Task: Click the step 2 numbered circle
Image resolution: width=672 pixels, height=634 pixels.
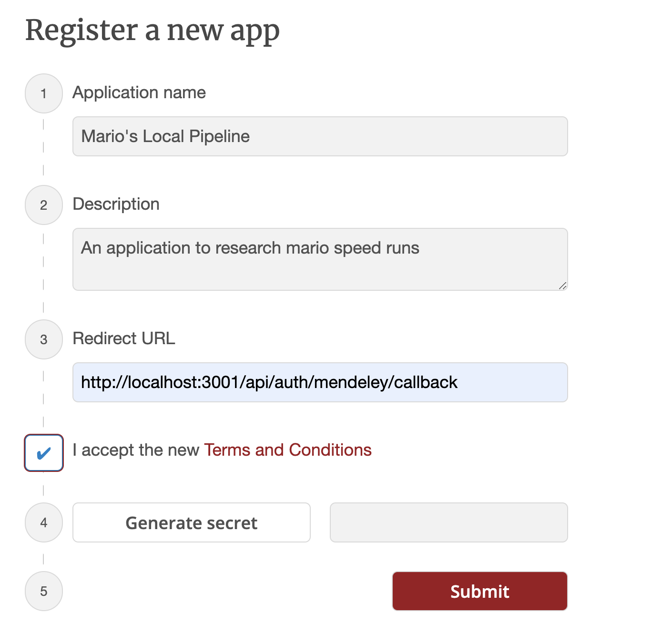Action: tap(43, 205)
